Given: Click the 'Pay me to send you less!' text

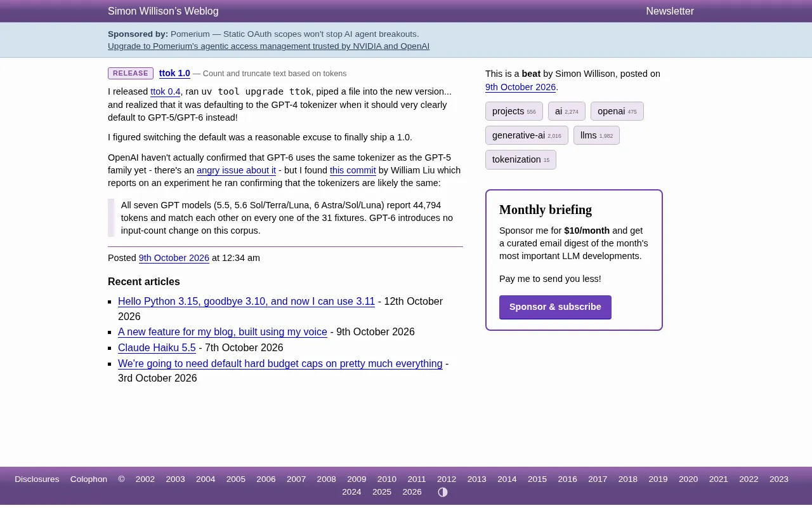Looking at the screenshot, I should tap(550, 279).
